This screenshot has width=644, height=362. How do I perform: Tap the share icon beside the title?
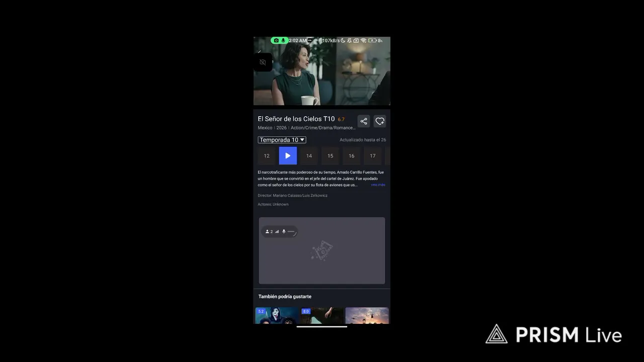point(364,121)
